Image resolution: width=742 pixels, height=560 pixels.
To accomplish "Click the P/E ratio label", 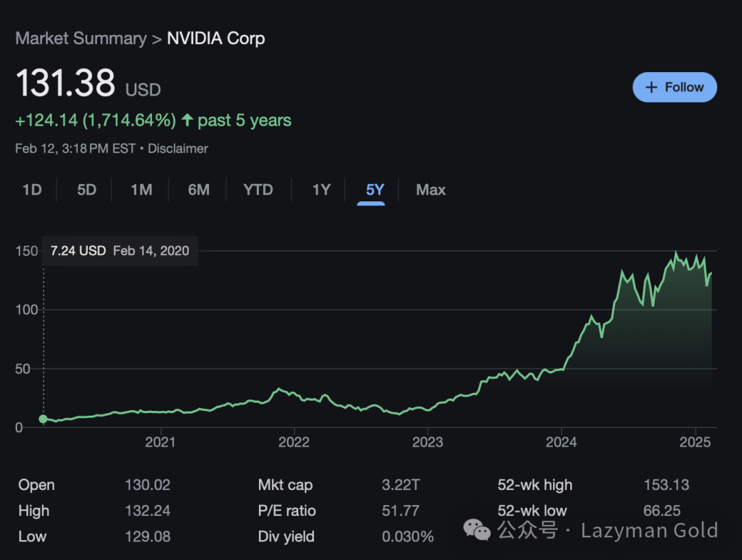I will click(x=286, y=511).
